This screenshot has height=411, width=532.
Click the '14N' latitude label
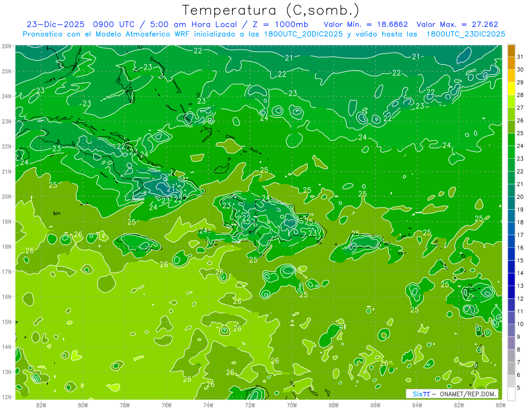(x=6, y=347)
